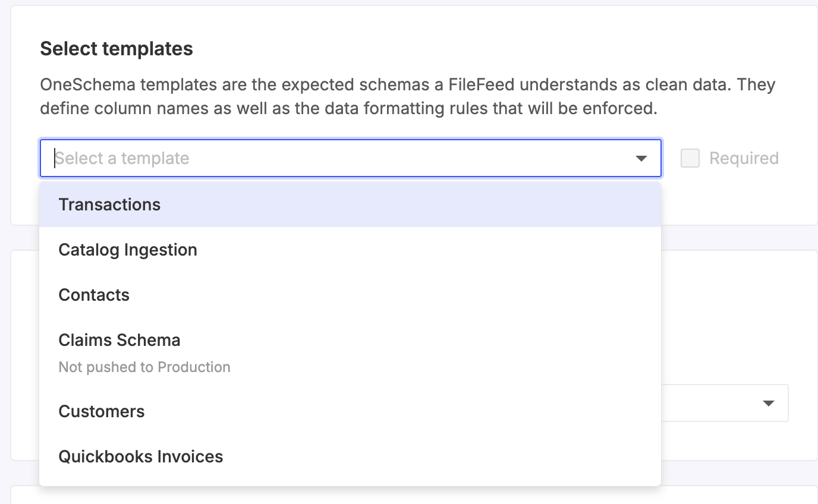
Task: Choose the Transactions template option
Action: coord(109,204)
